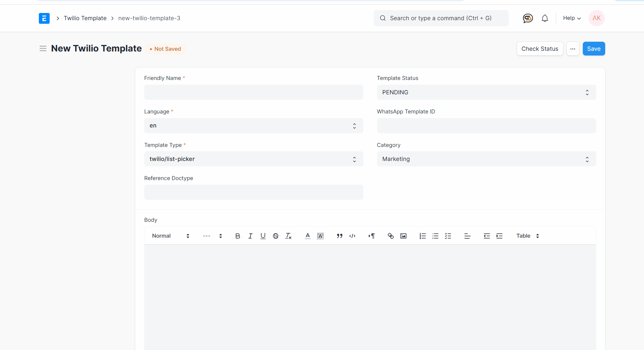
Task: Navigate to the Twilio Template breadcrumb
Action: (x=85, y=18)
